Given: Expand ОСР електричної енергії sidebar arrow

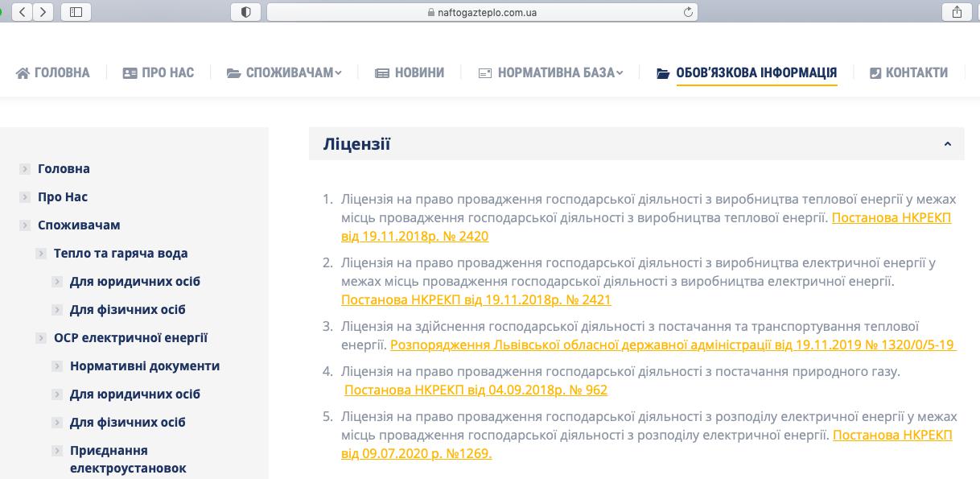Looking at the screenshot, I should click(x=41, y=338).
